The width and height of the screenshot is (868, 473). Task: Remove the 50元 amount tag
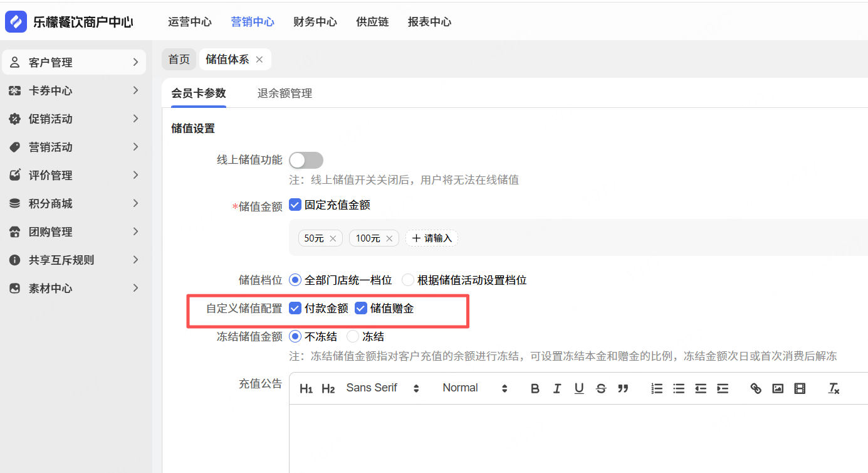(333, 238)
